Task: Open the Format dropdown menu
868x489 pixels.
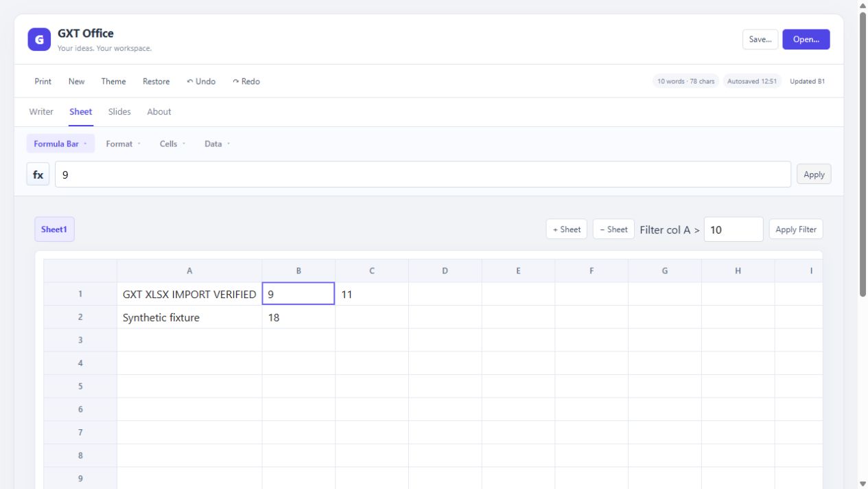Action: (x=123, y=144)
